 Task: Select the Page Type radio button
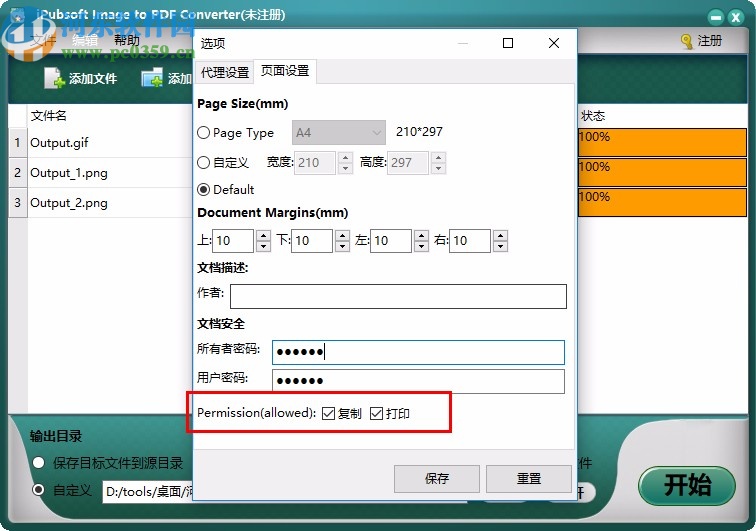(x=203, y=133)
